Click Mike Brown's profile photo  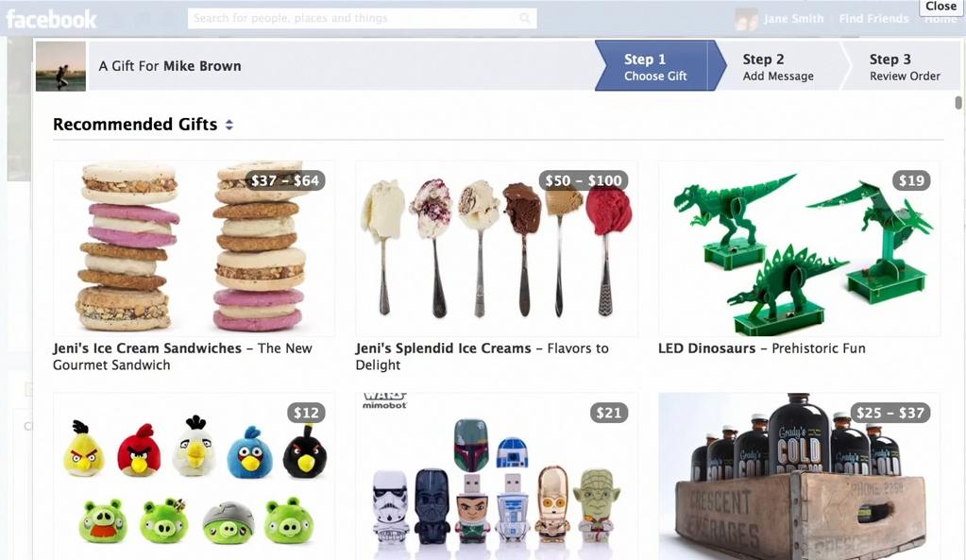60,66
